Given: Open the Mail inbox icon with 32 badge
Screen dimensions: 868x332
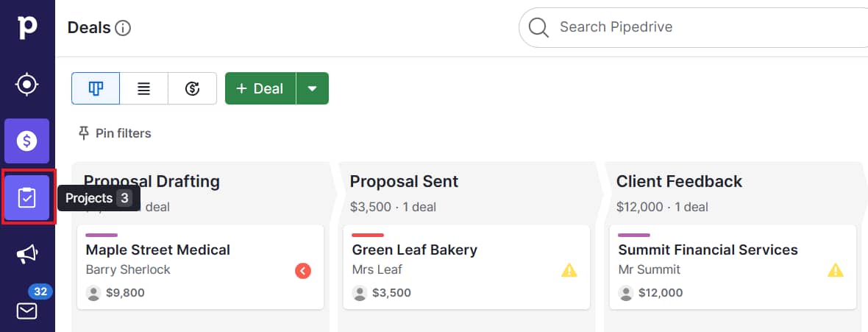Looking at the screenshot, I should coord(27,311).
